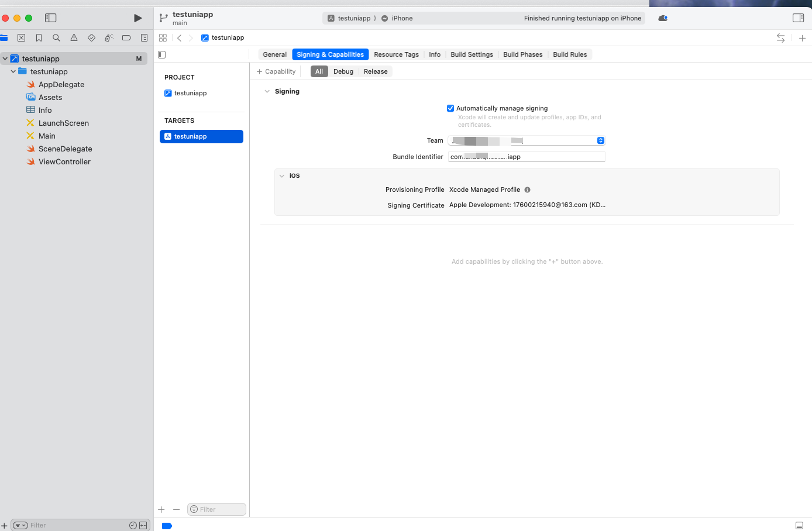This screenshot has width=812, height=531.
Task: Toggle the navigator sidebar
Action: point(51,18)
